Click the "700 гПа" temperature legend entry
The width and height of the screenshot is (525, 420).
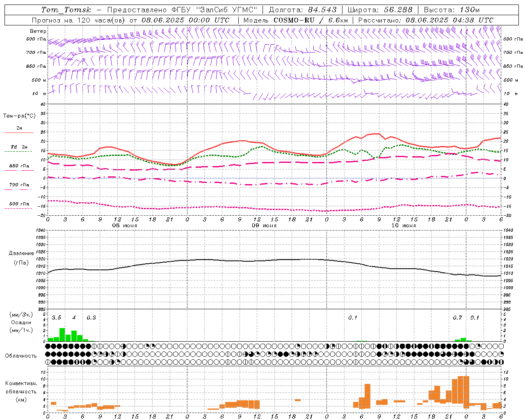(x=19, y=185)
